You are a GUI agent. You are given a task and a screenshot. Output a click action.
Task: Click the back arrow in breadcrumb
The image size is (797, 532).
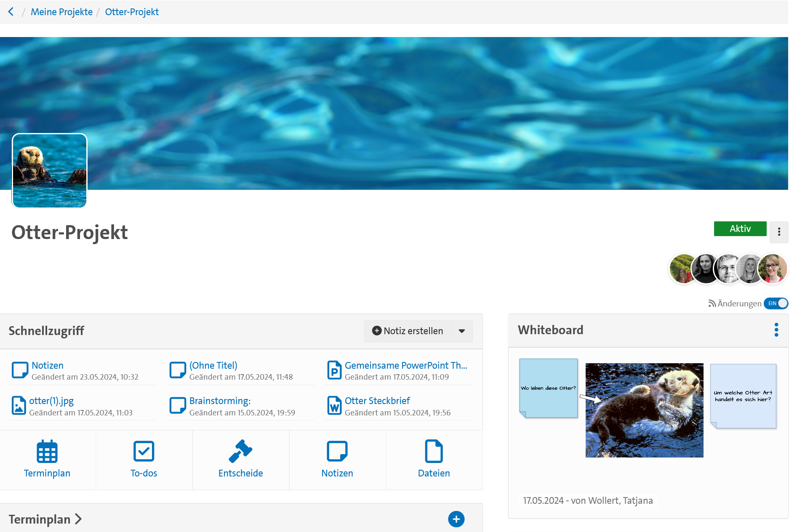click(11, 12)
